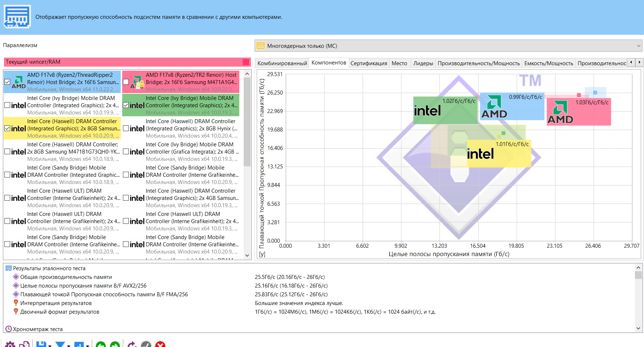The height and width of the screenshot is (347, 644).
Task: Check Haswell Samsung M471B1G73QH0 entry checkbox
Action: [x=7, y=151]
